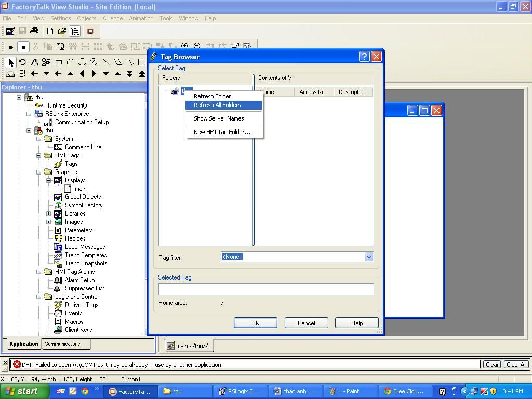
Task: Choose Refresh All Folders menu entry
Action: pyautogui.click(x=223, y=105)
